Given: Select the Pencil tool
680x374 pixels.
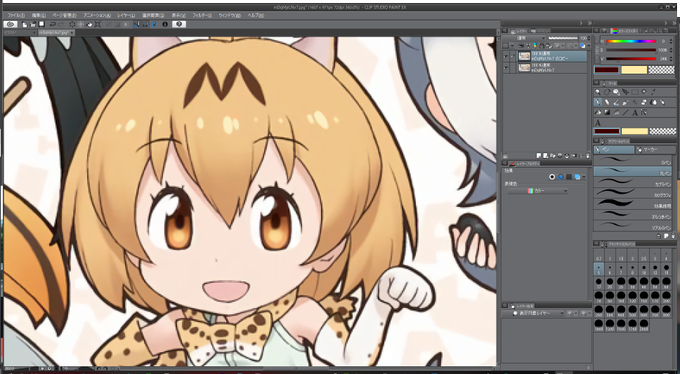Looking at the screenshot, I should [x=607, y=102].
